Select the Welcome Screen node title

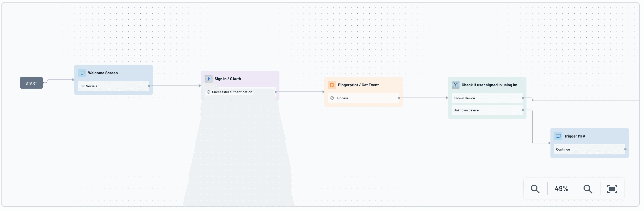coord(103,73)
